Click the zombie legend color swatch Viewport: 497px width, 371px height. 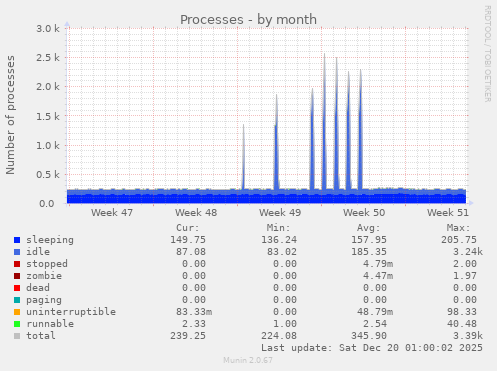click(x=17, y=276)
